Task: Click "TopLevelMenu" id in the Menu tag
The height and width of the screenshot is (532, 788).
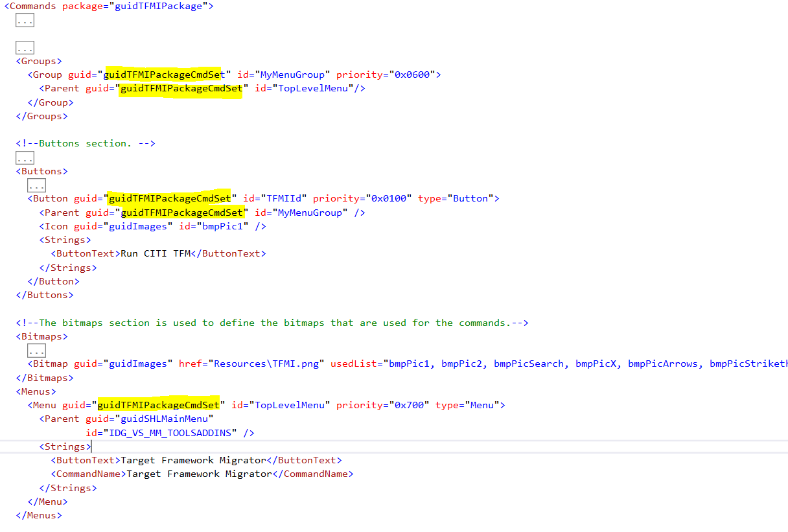Action: tap(290, 405)
